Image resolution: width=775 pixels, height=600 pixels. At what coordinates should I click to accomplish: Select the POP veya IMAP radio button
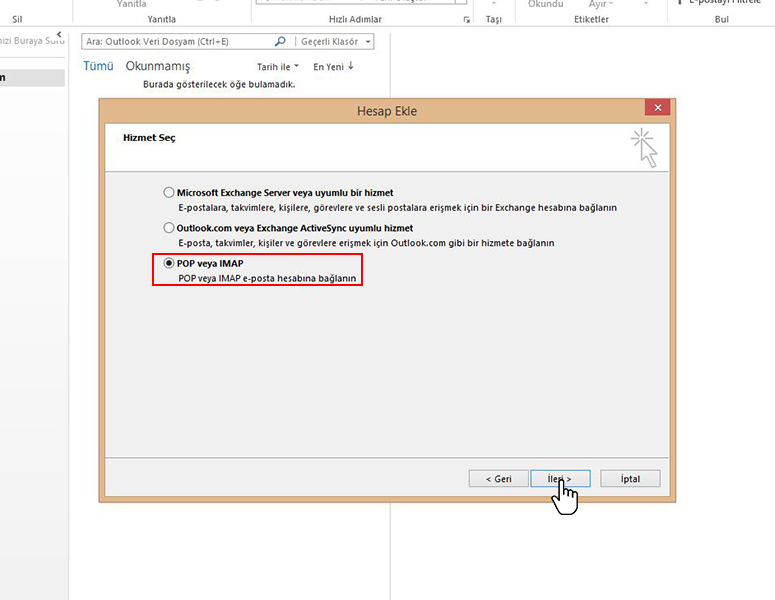tap(168, 263)
